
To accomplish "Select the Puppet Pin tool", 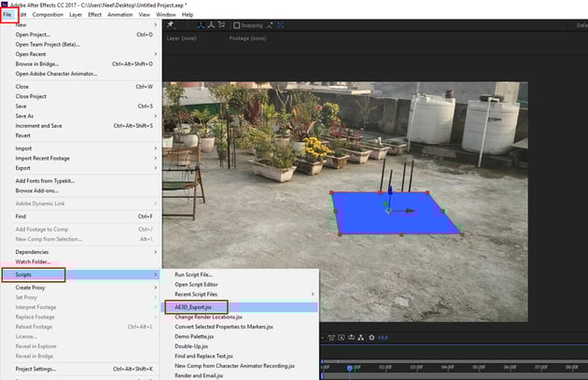I will pyautogui.click(x=170, y=25).
